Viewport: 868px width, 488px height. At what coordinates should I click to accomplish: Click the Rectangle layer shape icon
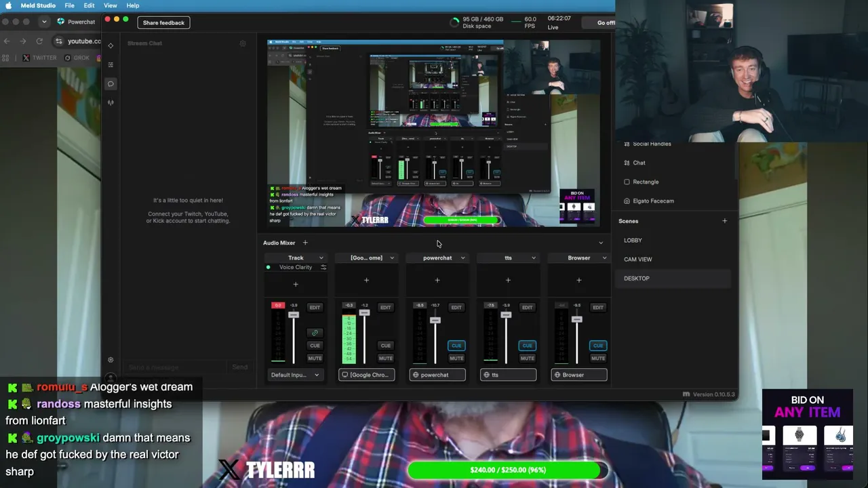[x=627, y=182]
